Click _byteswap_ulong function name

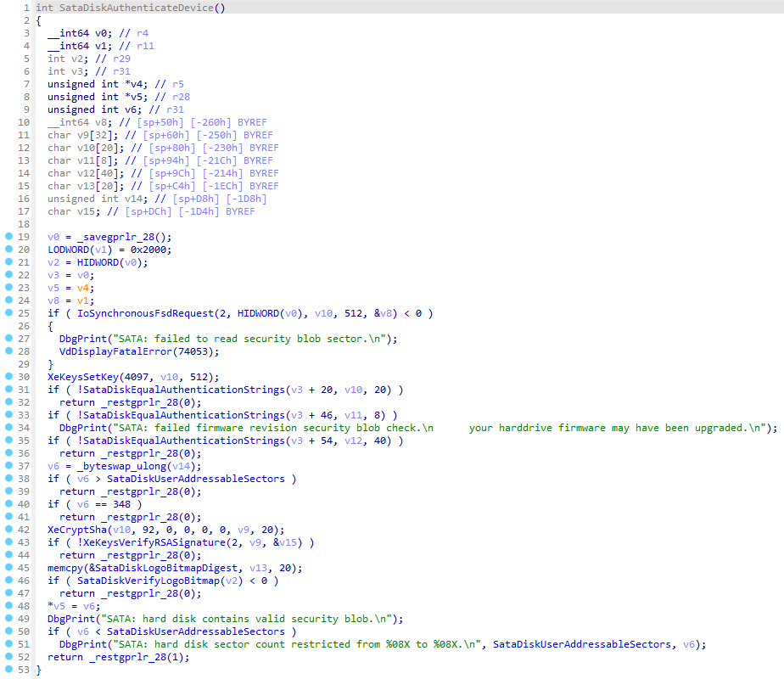click(x=121, y=466)
